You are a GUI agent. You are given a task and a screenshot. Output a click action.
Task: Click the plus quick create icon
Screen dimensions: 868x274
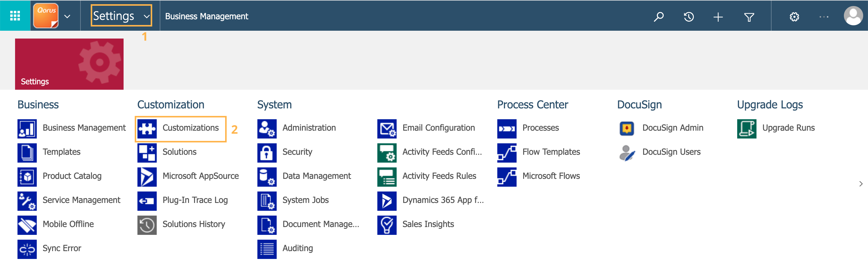718,17
